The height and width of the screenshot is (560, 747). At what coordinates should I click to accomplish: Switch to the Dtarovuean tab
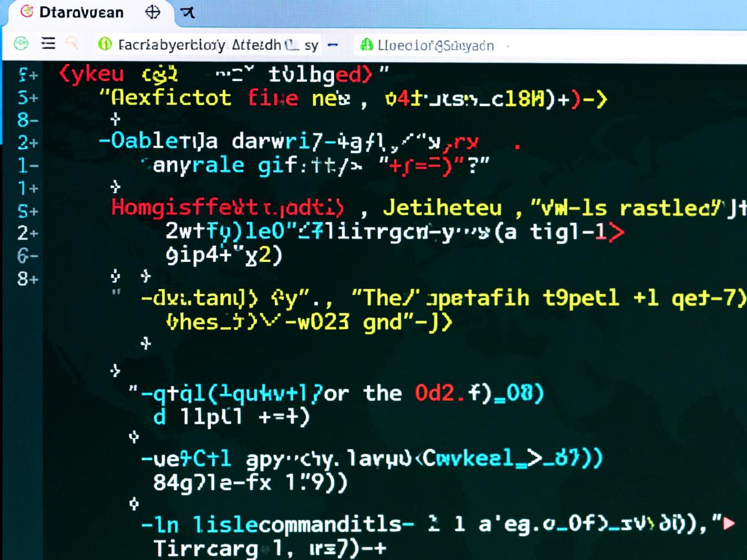81,12
